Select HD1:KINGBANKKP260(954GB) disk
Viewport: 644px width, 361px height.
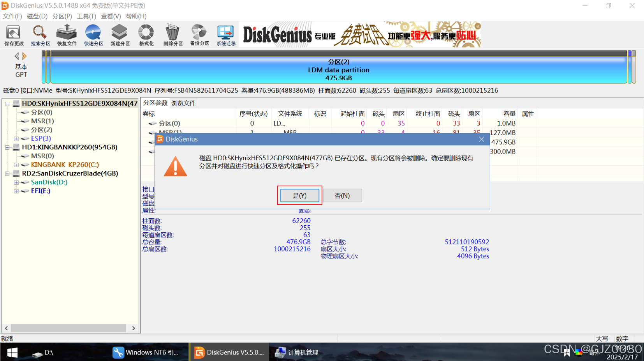pos(70,147)
